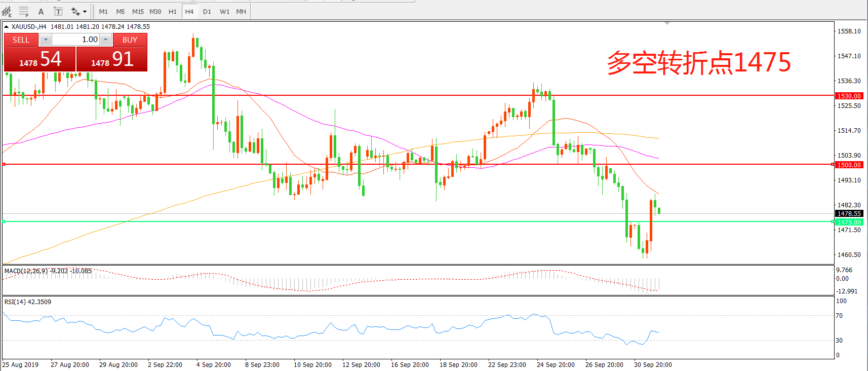Click SELL at 1478.54
This screenshot has width=868, height=371.
click(40, 59)
